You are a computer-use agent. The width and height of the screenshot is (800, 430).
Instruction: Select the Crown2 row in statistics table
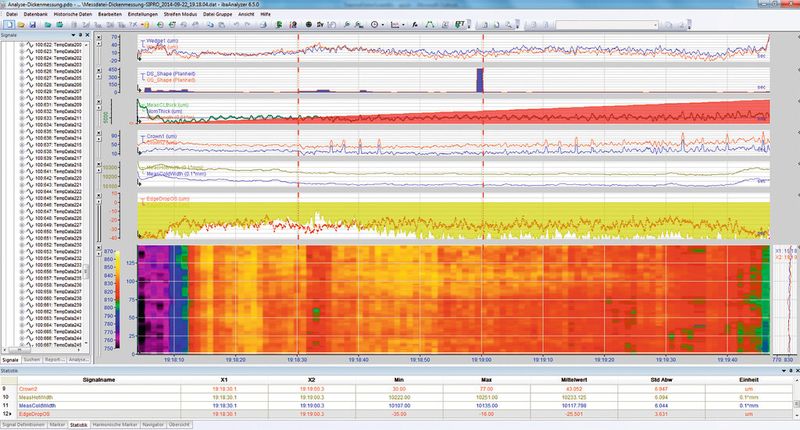(x=397, y=389)
